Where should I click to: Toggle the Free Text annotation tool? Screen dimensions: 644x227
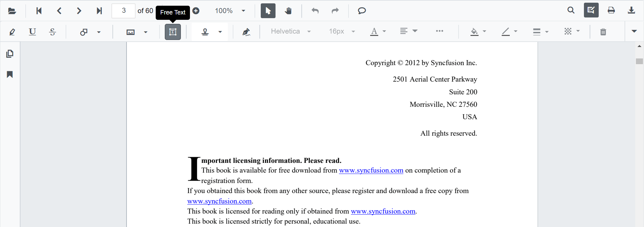[173, 32]
